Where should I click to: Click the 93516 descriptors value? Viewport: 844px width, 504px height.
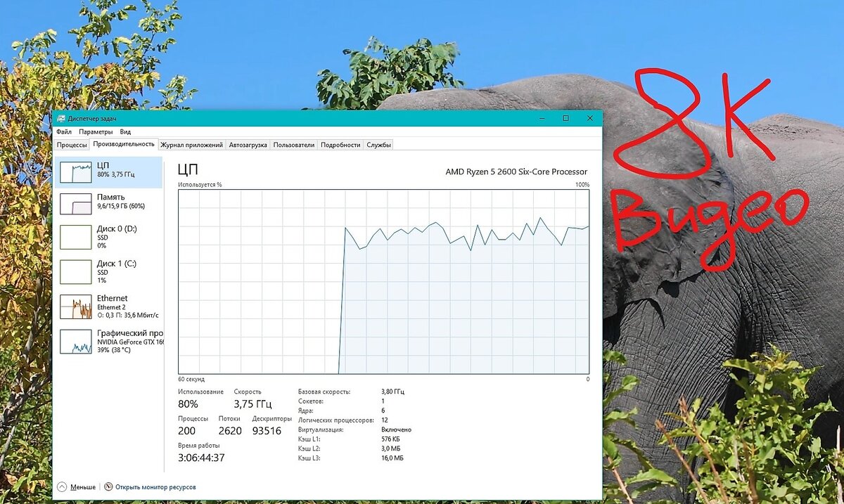tap(267, 431)
